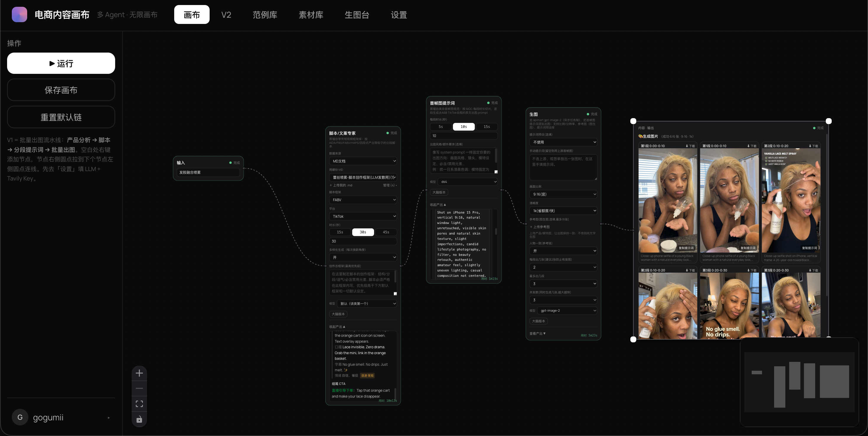The width and height of the screenshot is (868, 436).
Task: Toggle the canvas lock icon
Action: click(x=139, y=419)
